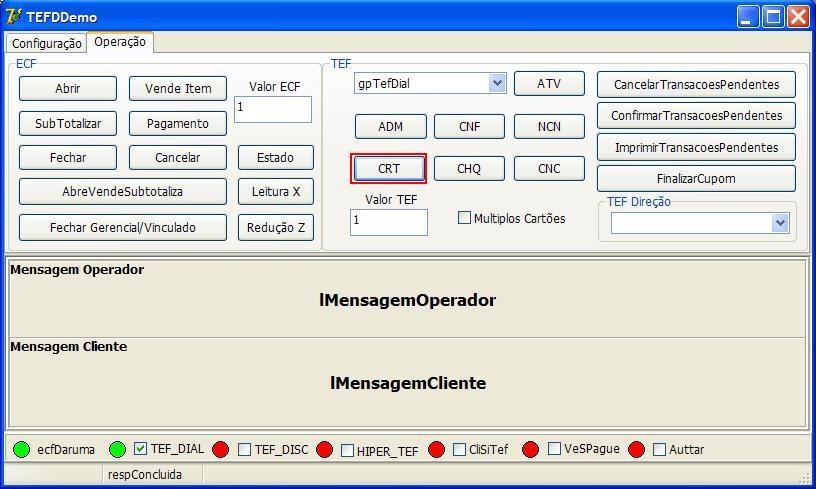Tick the VeSPague checkbox

pos(555,448)
